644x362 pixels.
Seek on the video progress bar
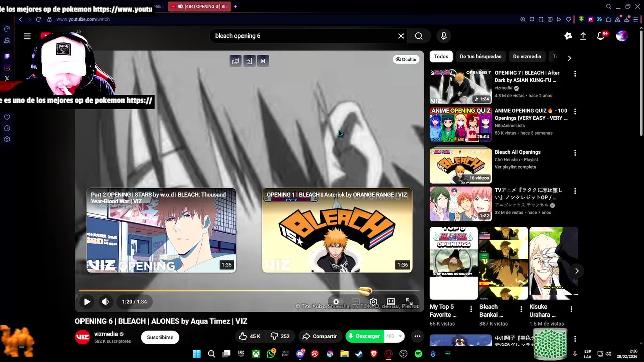coord(249,290)
